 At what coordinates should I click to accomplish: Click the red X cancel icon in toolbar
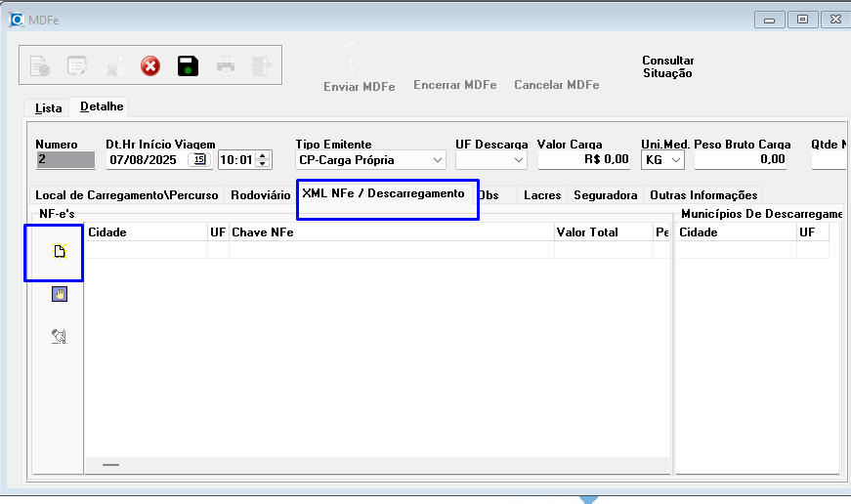(150, 66)
